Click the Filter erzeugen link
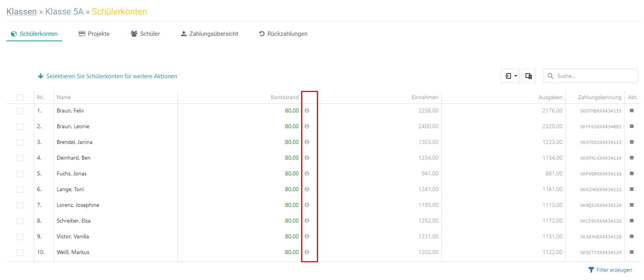 (x=614, y=270)
